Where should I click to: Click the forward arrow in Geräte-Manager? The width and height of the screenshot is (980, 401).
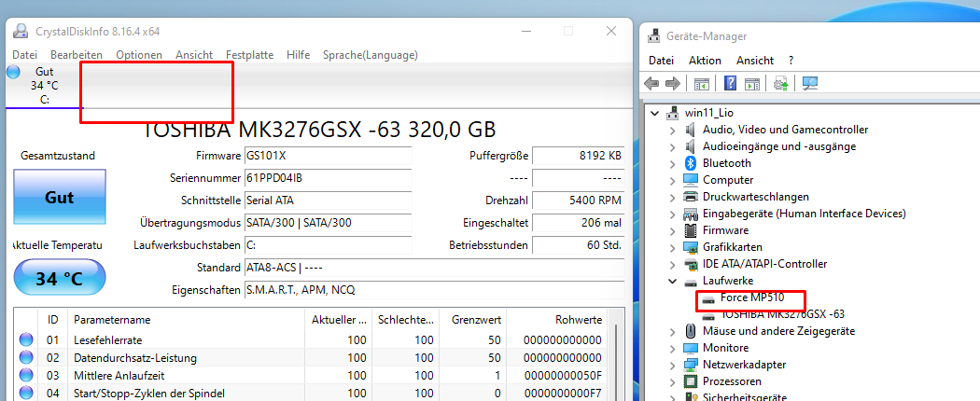click(x=673, y=83)
